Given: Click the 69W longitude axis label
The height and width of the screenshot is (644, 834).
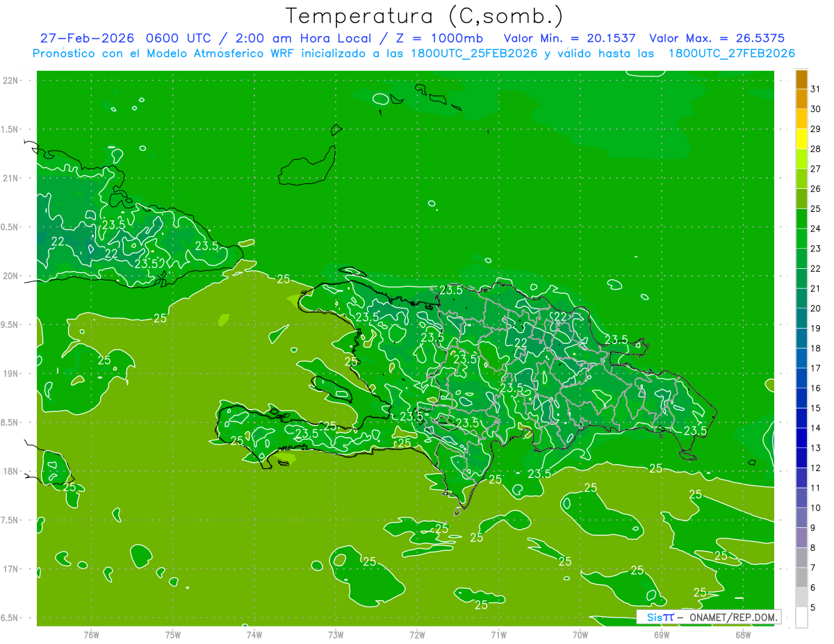Looking at the screenshot, I should click(662, 635).
